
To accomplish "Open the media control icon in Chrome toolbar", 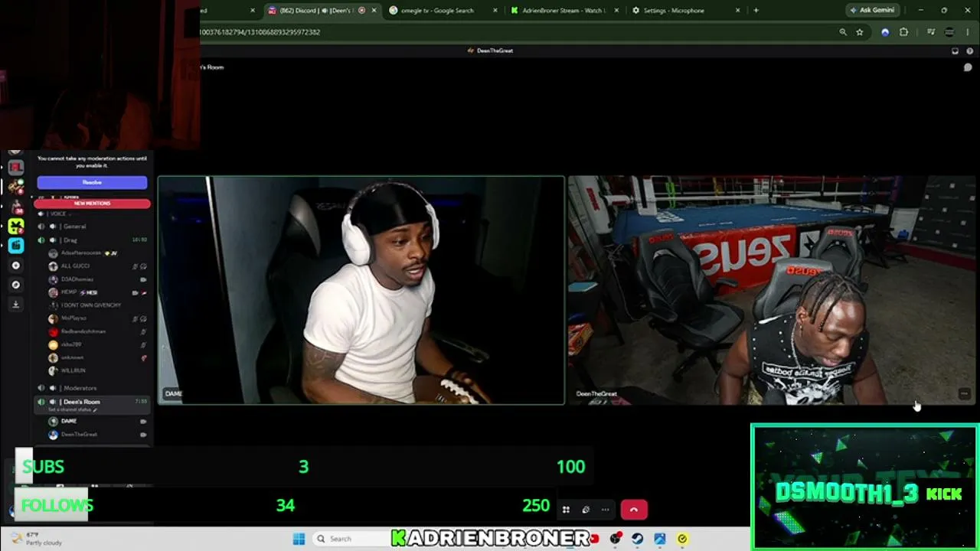I will [931, 32].
